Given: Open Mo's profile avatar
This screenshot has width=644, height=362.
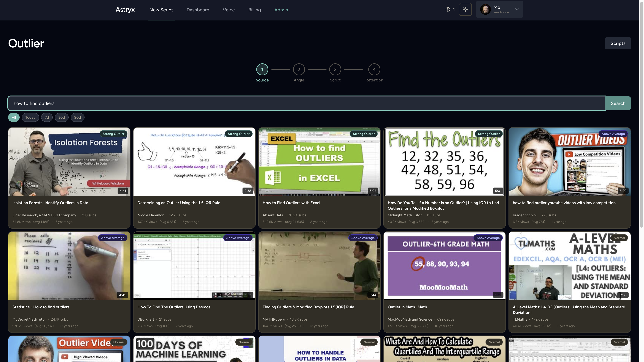Looking at the screenshot, I should (485, 10).
